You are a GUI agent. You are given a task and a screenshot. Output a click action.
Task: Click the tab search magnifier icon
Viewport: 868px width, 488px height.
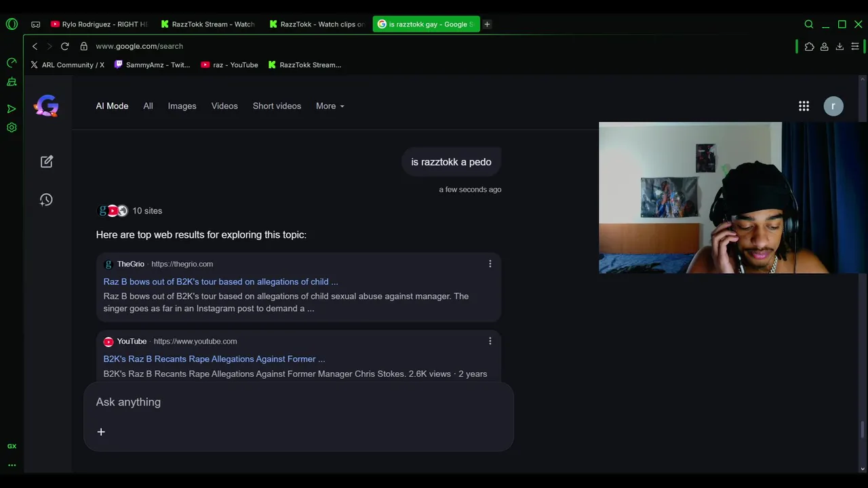coord(809,24)
